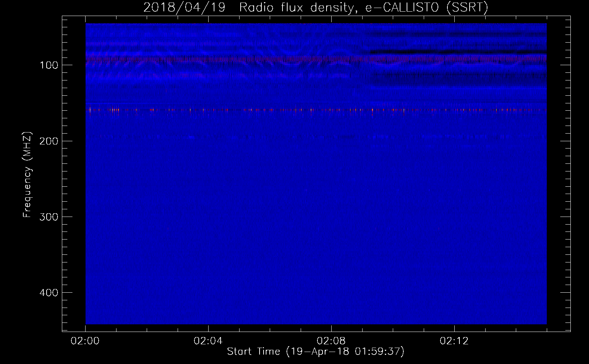The image size is (589, 364).
Task: Click the 200 frequency tick label
Action: pos(49,141)
